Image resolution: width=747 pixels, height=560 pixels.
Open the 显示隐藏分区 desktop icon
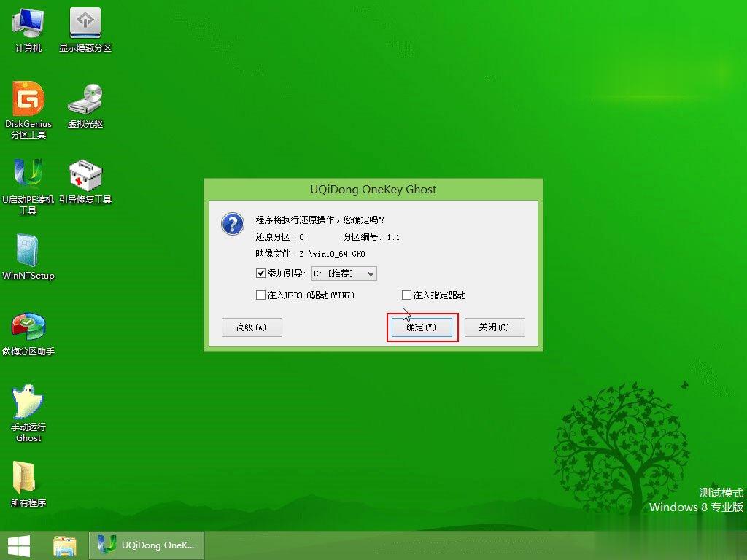click(x=85, y=29)
